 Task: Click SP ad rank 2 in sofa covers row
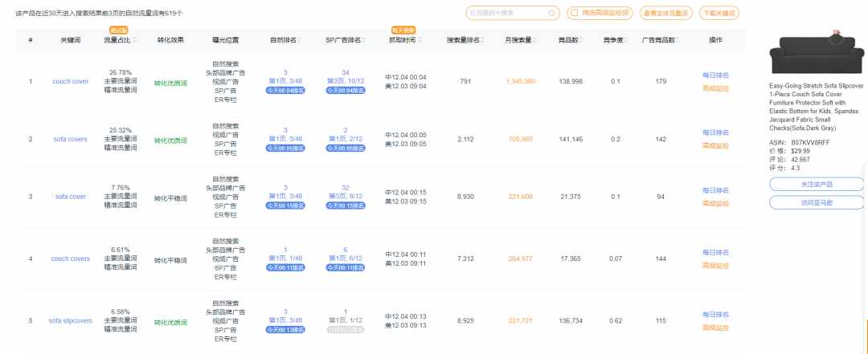click(346, 130)
